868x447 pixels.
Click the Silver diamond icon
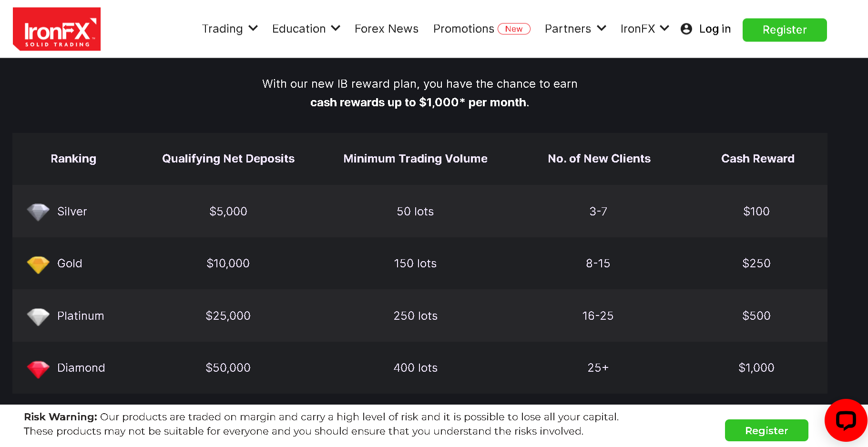coord(38,212)
